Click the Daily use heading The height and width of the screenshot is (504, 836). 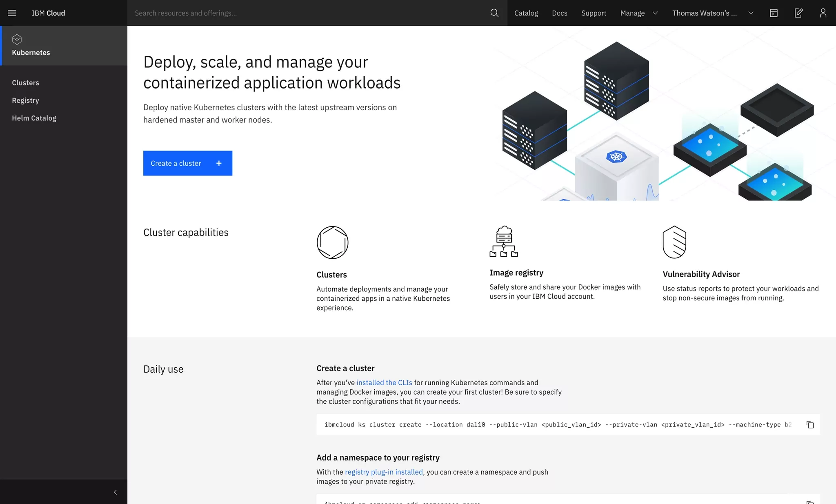(x=163, y=369)
